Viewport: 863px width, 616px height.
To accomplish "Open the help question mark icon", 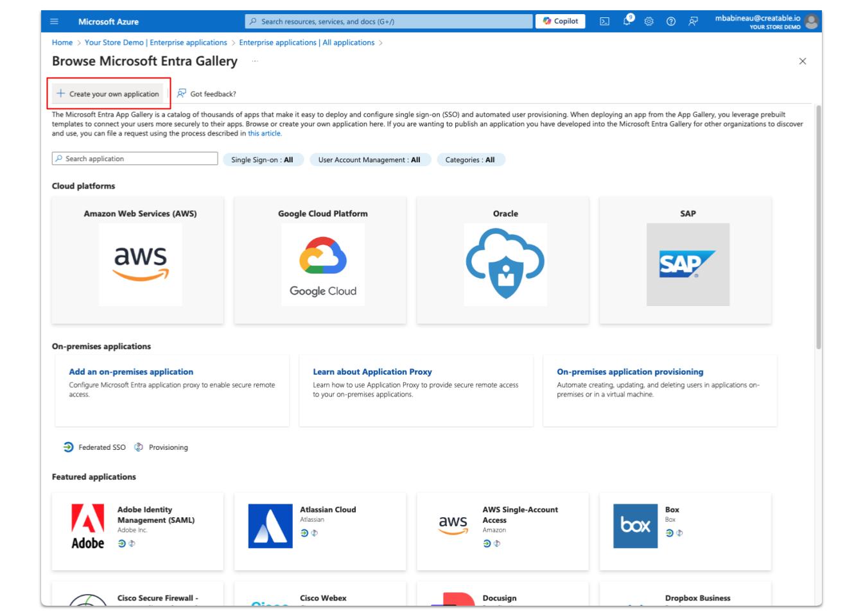I will pos(671,22).
